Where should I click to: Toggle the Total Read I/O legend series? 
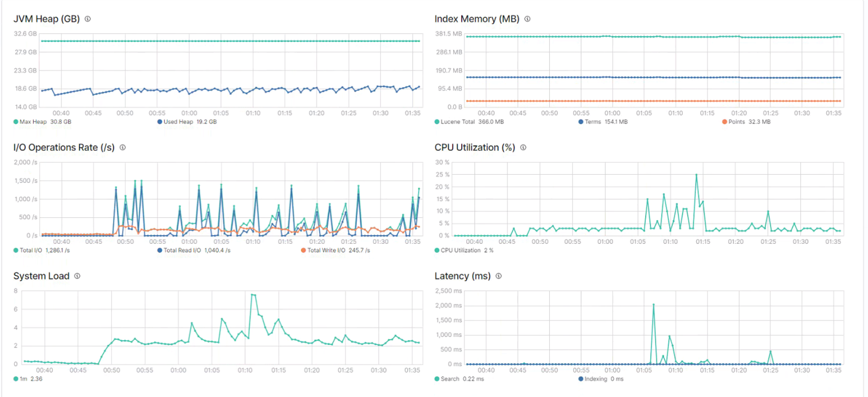179,250
